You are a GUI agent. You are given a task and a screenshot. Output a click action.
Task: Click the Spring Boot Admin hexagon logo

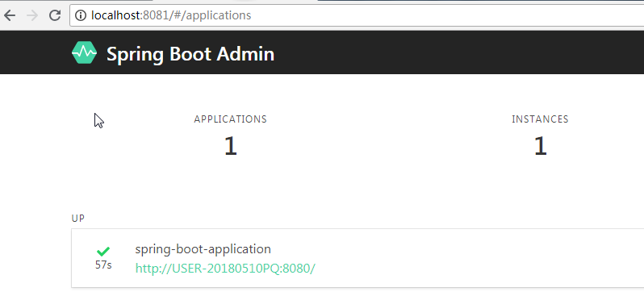tap(84, 52)
